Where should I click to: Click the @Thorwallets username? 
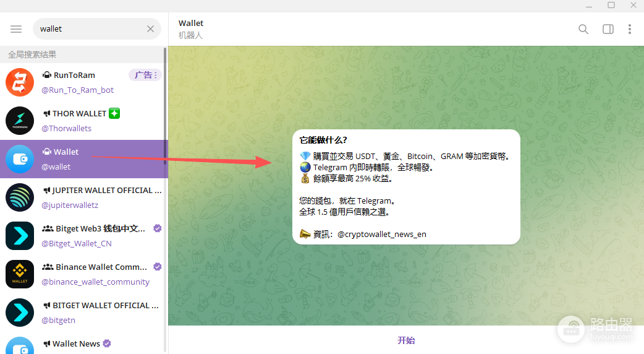click(66, 128)
